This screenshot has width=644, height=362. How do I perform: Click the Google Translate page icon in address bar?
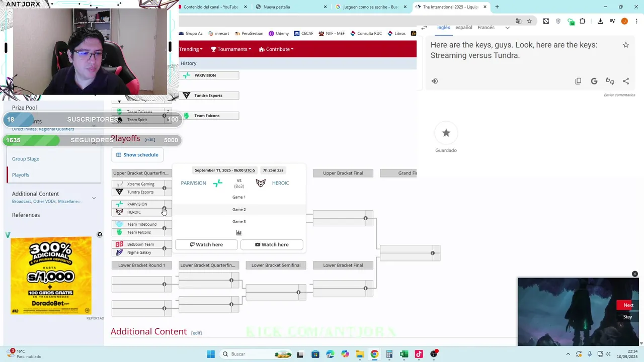[519, 21]
